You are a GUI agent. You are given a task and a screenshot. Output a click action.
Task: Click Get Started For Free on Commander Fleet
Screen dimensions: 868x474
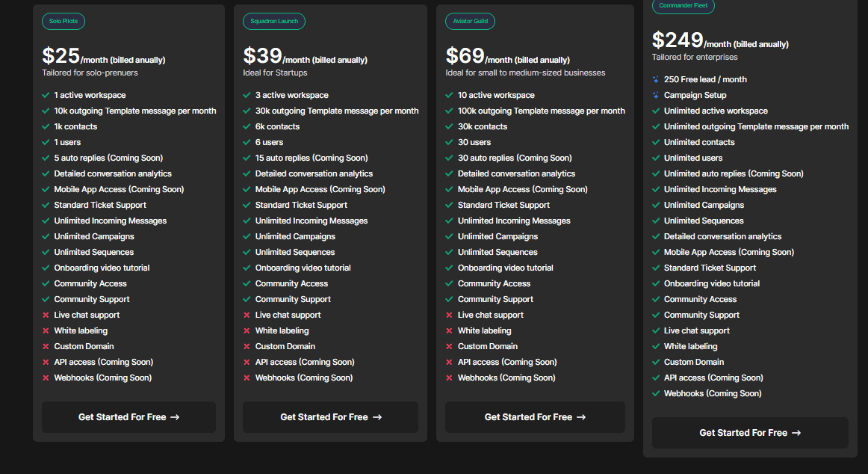pyautogui.click(x=750, y=432)
